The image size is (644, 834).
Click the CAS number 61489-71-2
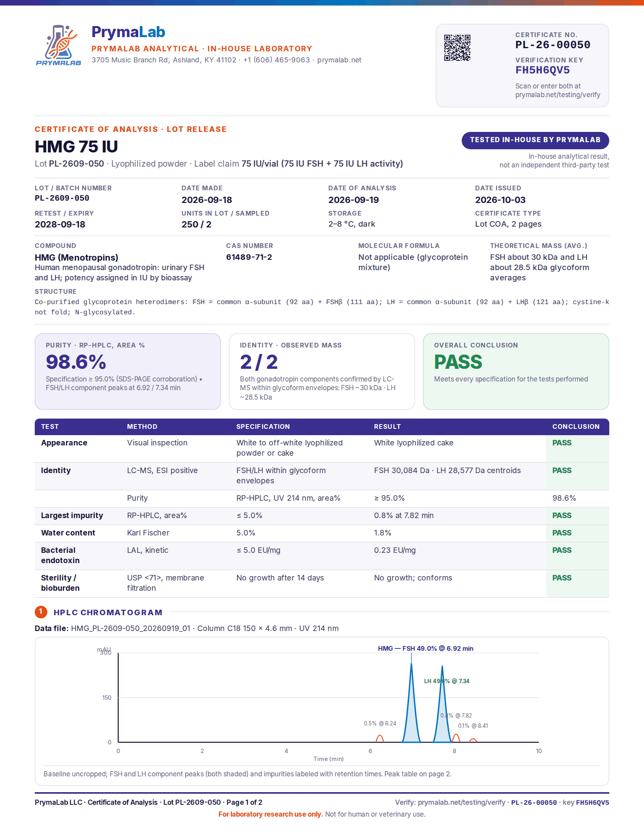click(249, 257)
